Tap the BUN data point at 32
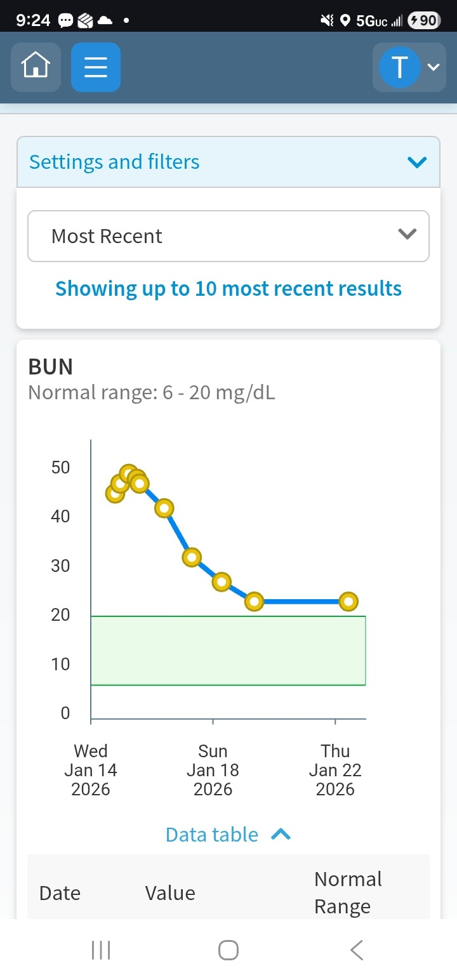 point(192,557)
